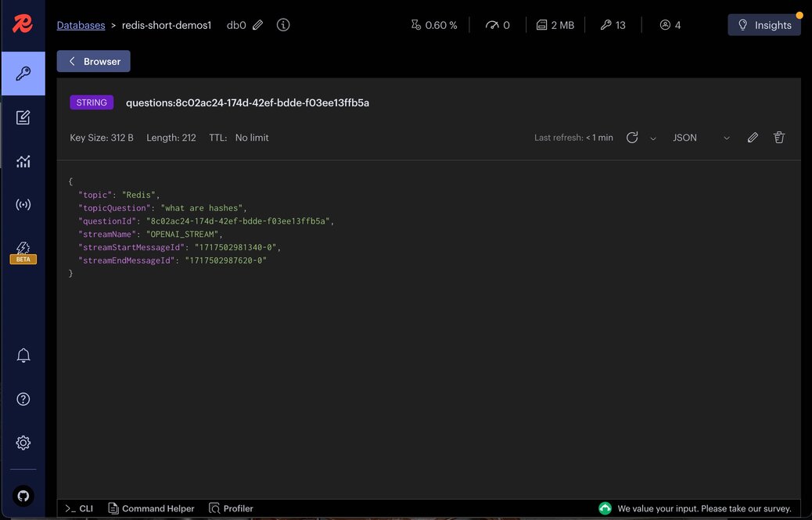Open RedisInsight settings gear
The height and width of the screenshot is (520, 812).
23,442
